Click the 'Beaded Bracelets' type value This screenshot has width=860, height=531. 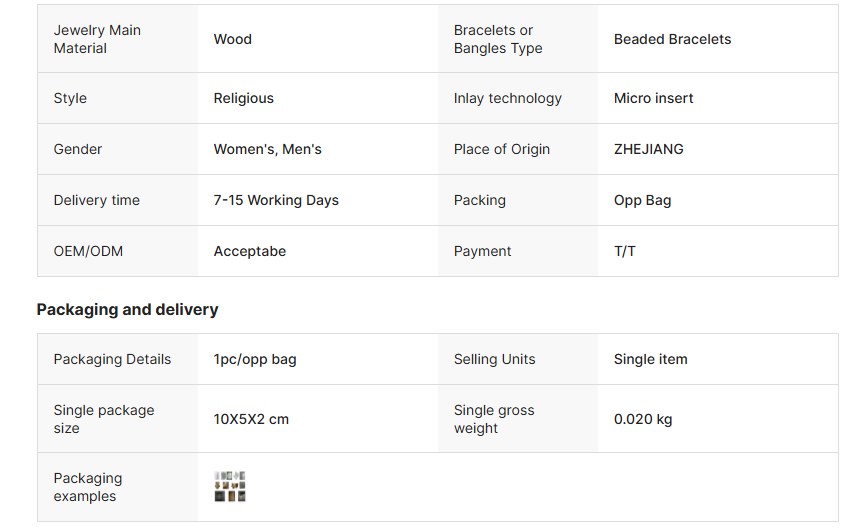click(x=672, y=39)
